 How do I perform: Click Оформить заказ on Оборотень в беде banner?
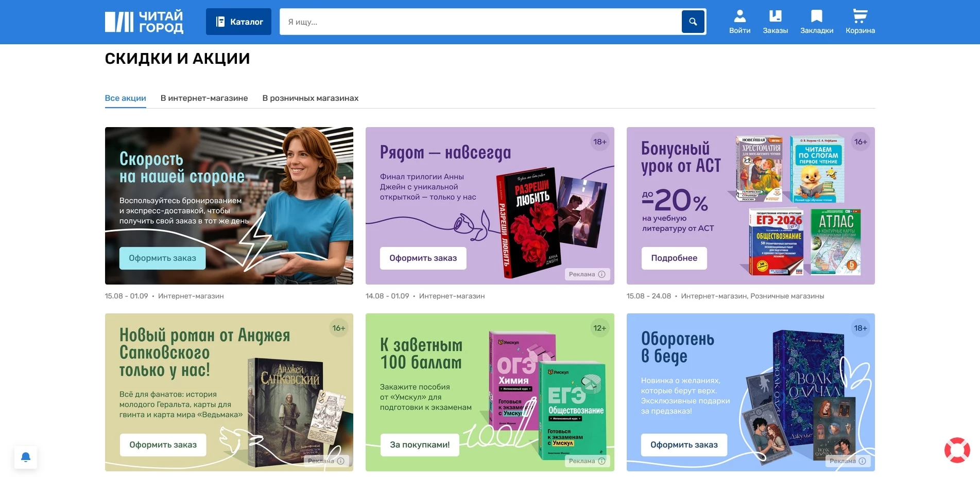click(683, 445)
